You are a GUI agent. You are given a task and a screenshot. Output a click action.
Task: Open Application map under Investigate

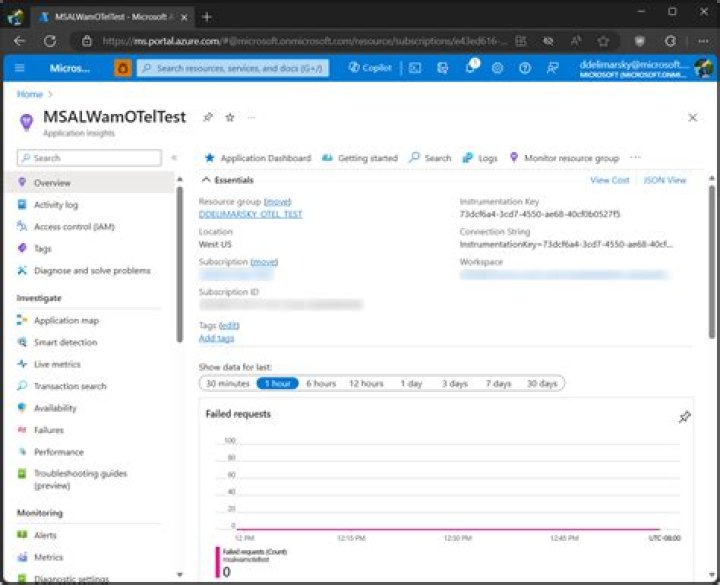coord(67,321)
